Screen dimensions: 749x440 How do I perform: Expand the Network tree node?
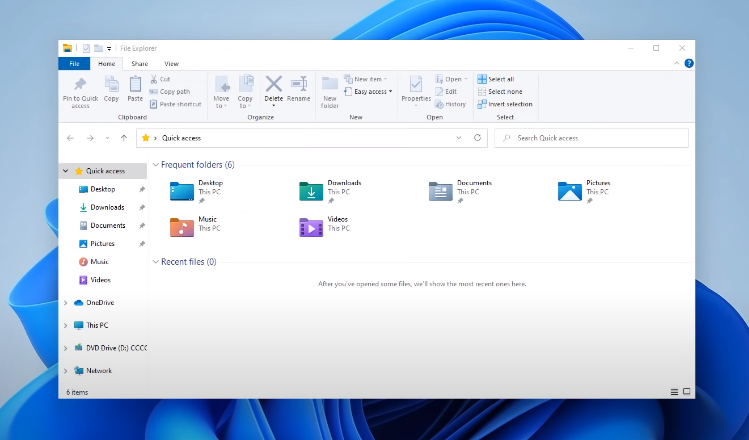coord(65,371)
